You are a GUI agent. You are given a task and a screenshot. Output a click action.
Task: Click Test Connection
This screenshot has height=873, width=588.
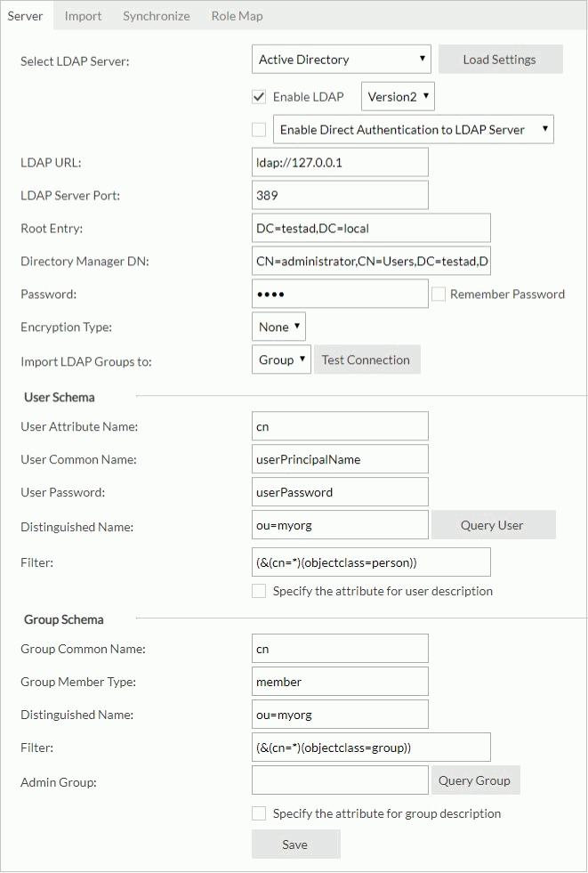click(x=366, y=360)
